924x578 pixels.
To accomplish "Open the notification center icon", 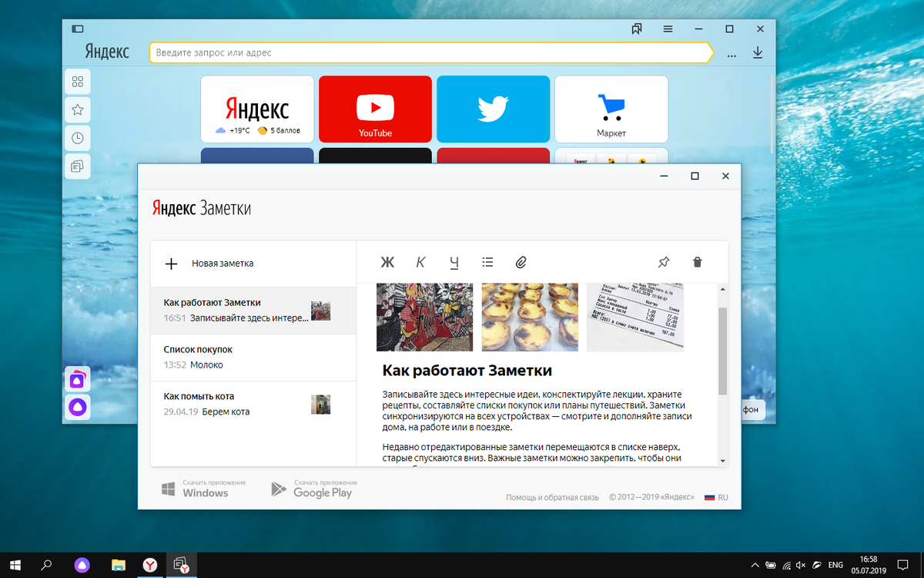I will coord(903,565).
